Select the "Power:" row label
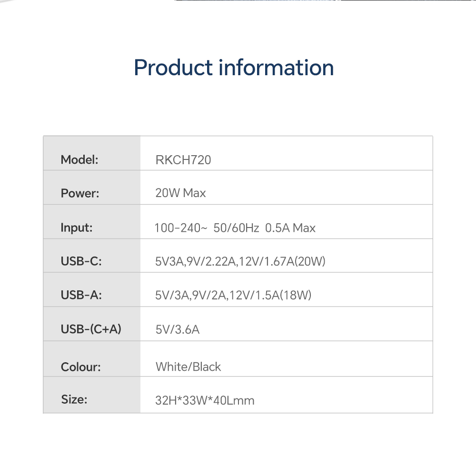476x476 pixels. coord(80,193)
